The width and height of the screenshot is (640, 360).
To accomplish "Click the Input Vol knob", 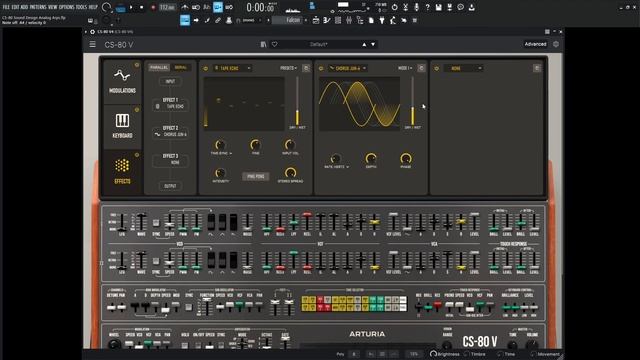I will coord(290,144).
